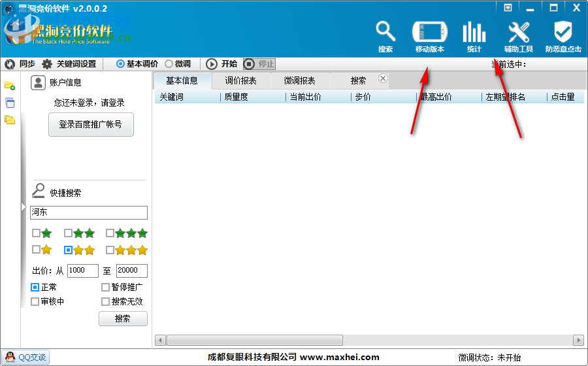Sort by the 关键词 column header
This screenshot has height=366, width=588.
[188, 97]
